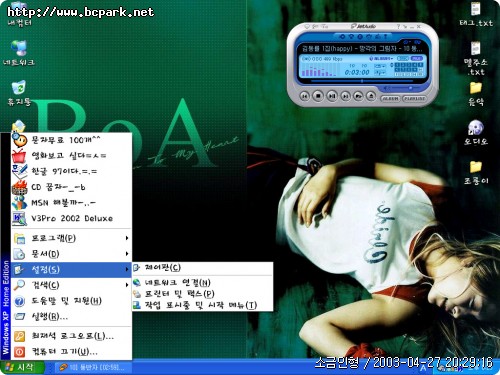Open 도움말 및 지원(H)

point(71,301)
